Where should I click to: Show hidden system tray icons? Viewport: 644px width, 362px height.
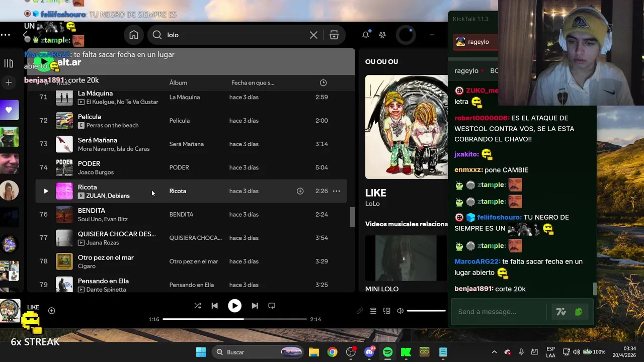(494, 352)
